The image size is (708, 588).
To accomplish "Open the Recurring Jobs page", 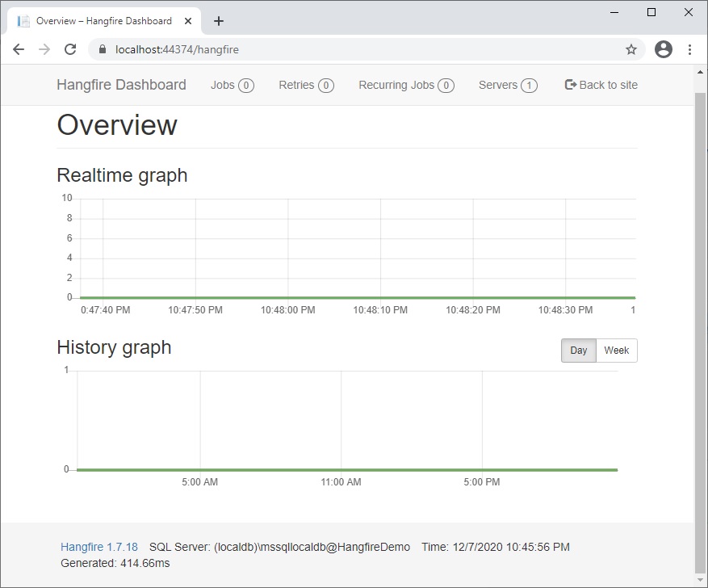I will 406,85.
